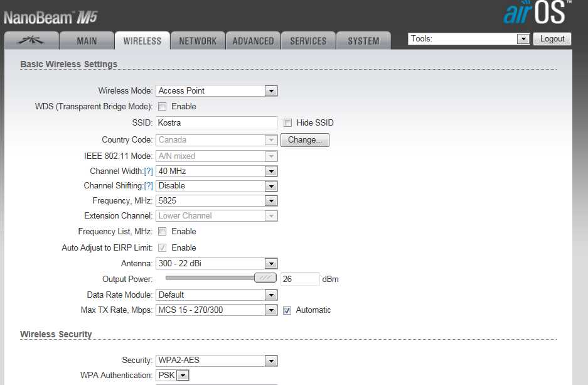Open the Security WPA2-AES dropdown
The height and width of the screenshot is (385, 588).
tap(216, 361)
